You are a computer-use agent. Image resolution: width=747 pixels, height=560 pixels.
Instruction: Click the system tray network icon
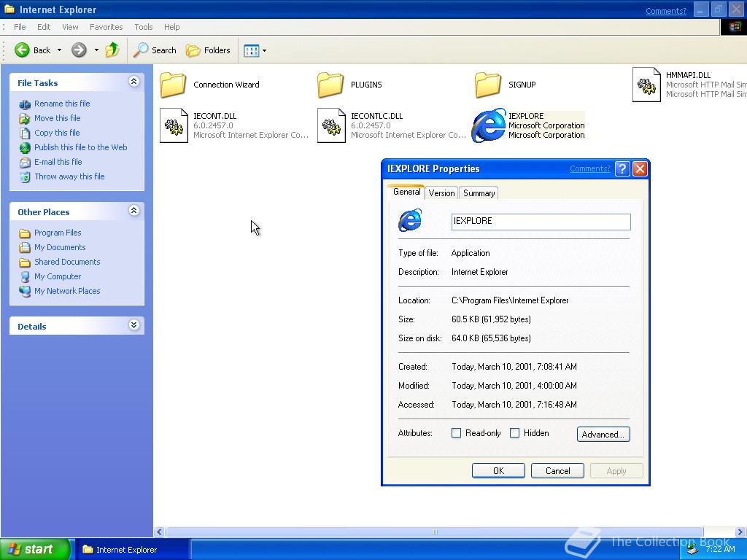pyautogui.click(x=693, y=550)
